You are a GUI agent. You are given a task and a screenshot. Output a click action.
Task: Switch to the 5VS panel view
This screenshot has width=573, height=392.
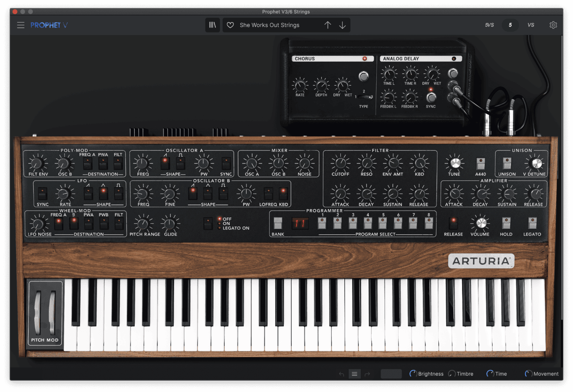tap(489, 25)
